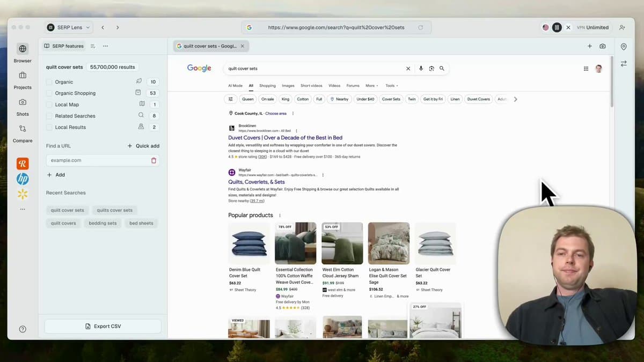Switch to Google AI Mode tab
This screenshot has height=362, width=644.
pos(235,86)
